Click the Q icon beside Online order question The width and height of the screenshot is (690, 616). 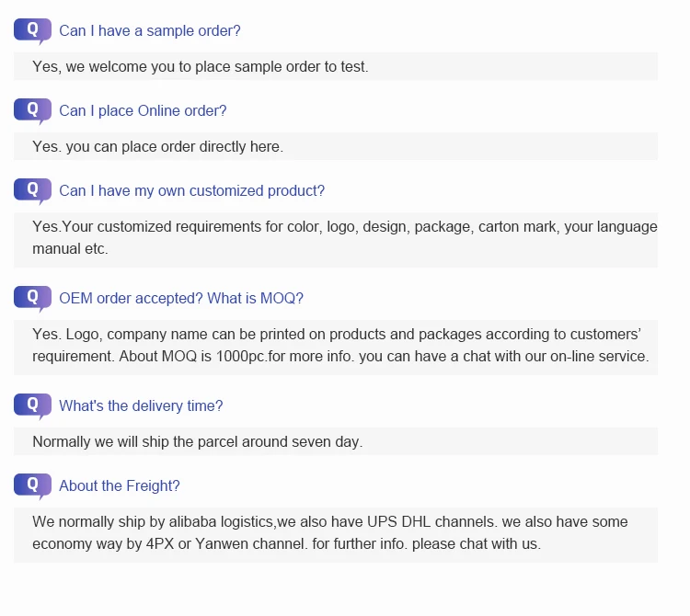tap(32, 110)
